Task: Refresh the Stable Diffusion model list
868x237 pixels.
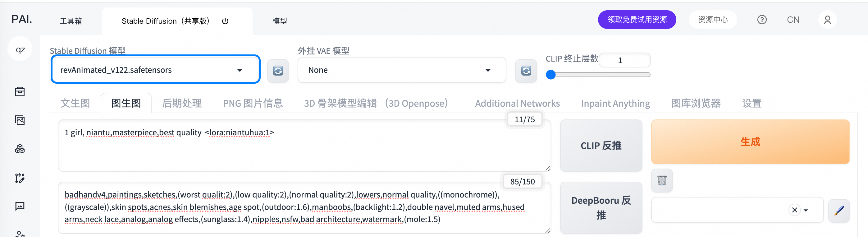Action: tap(278, 71)
